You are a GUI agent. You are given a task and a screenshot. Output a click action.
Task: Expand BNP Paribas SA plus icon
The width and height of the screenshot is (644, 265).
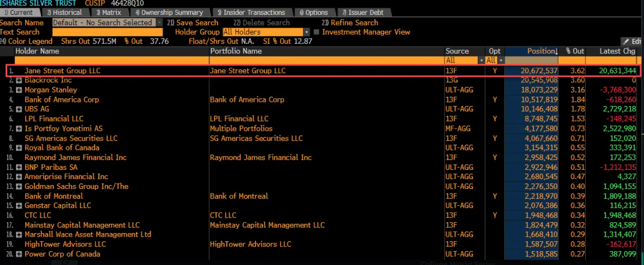coord(19,167)
